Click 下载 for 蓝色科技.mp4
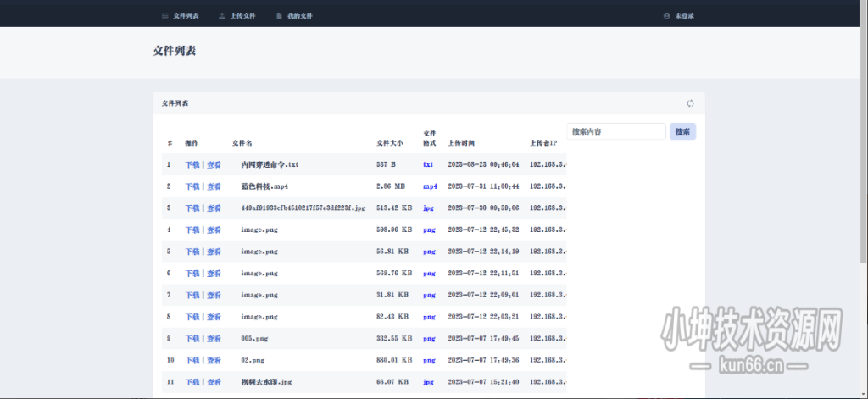This screenshot has width=868, height=399. pos(192,186)
